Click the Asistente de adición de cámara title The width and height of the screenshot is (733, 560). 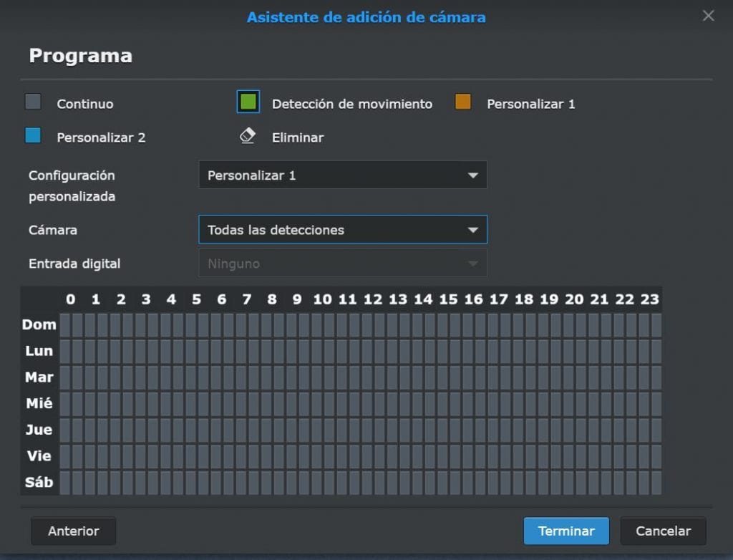(x=366, y=16)
